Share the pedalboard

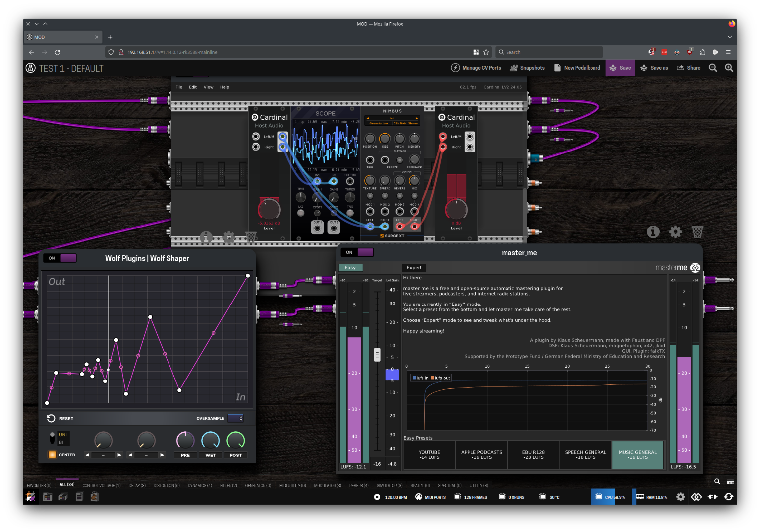688,68
